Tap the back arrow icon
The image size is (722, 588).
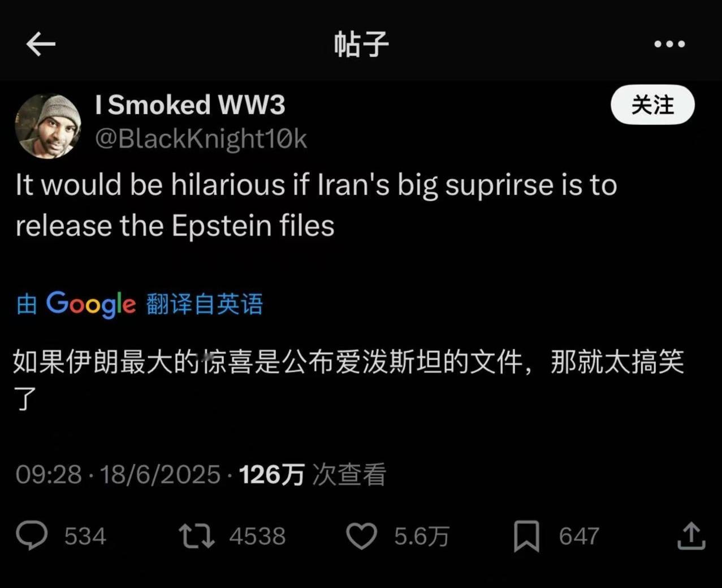point(41,44)
